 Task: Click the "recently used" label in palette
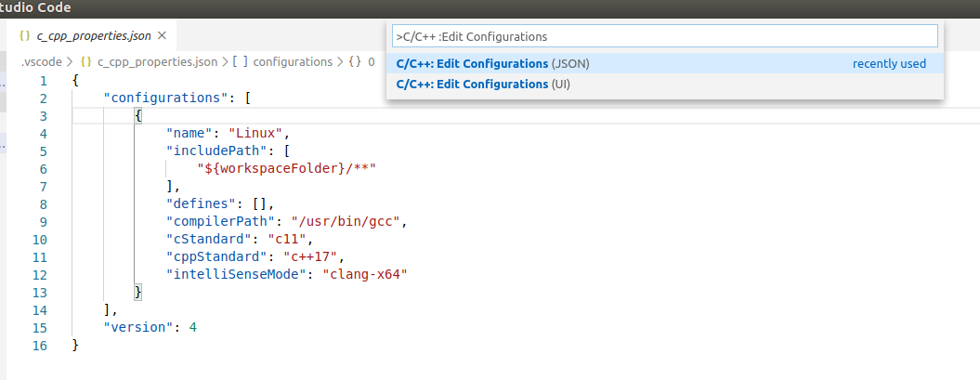pyautogui.click(x=889, y=64)
